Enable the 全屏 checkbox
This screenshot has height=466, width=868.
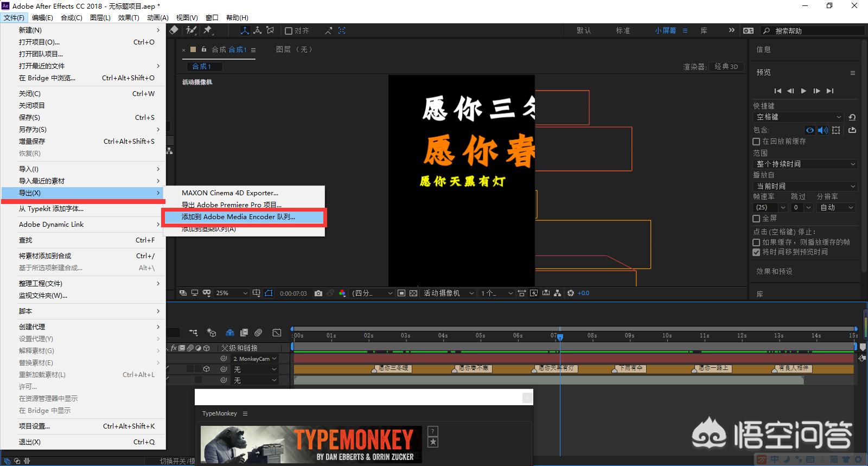(x=756, y=219)
